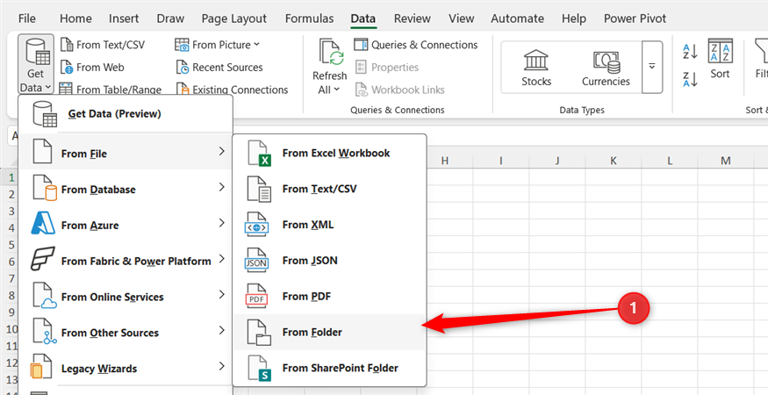Expand From Fabric & Power Platform submenu
Image resolution: width=768 pixels, height=395 pixels.
125,261
